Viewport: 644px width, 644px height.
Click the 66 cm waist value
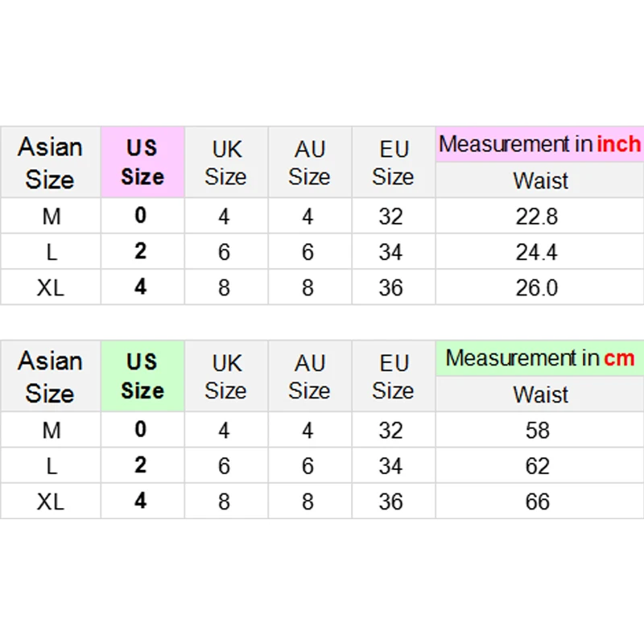click(537, 502)
